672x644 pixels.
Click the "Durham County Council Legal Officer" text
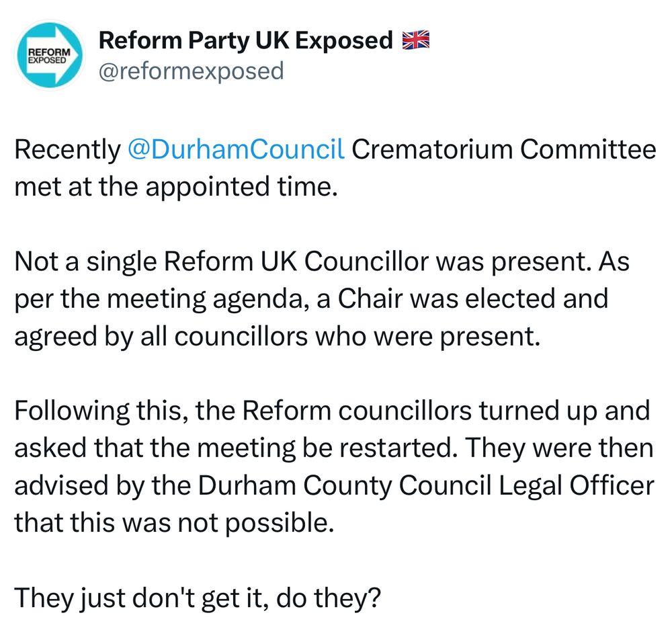click(426, 486)
